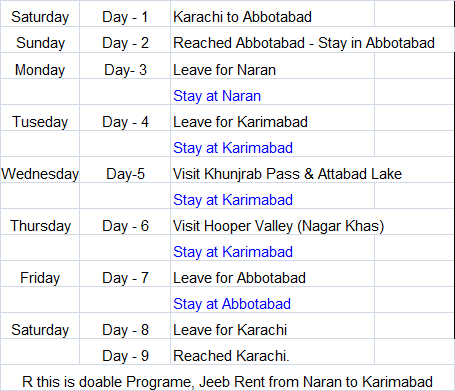Select the 'Tuseday' cell
This screenshot has width=455, height=391.
click(x=40, y=122)
